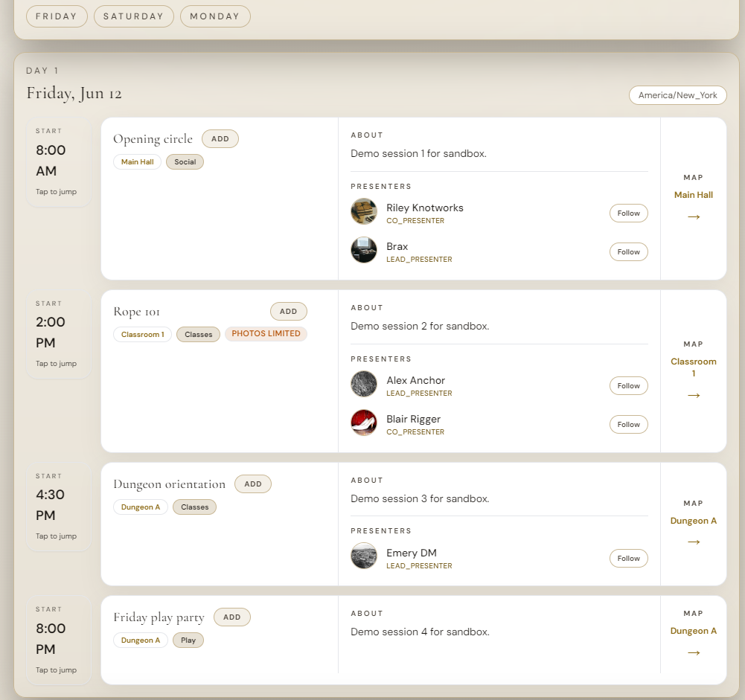This screenshot has height=700, width=745.
Task: Jump to the 8:00 PM start time
Action: (59, 640)
